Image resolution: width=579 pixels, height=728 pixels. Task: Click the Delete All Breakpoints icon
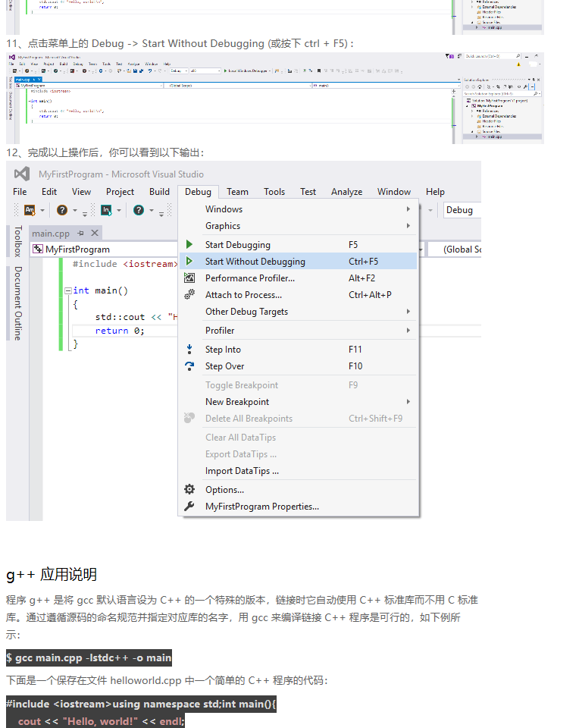(x=189, y=418)
